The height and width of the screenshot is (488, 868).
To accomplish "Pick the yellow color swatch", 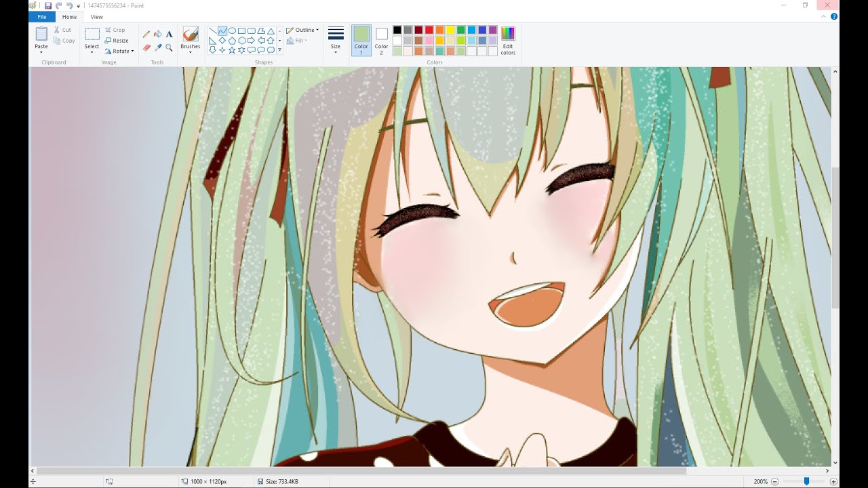I will click(x=450, y=30).
